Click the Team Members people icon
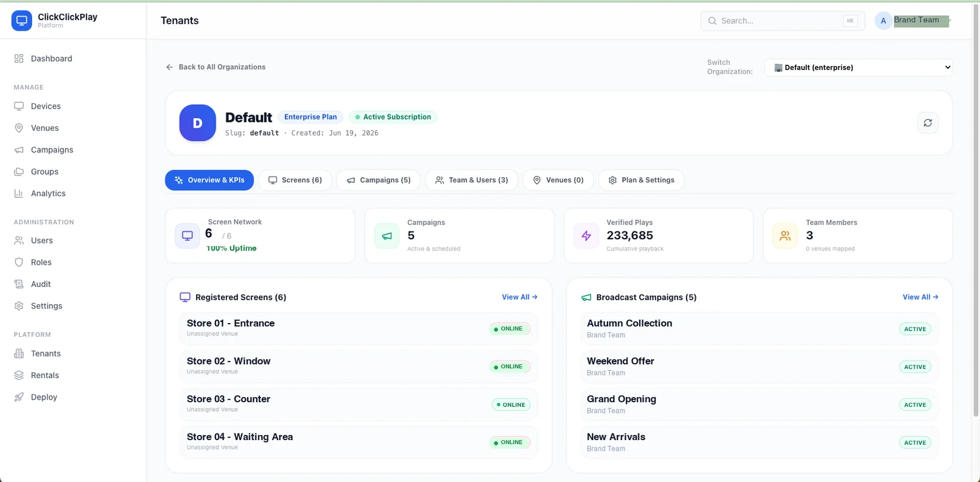 [785, 236]
